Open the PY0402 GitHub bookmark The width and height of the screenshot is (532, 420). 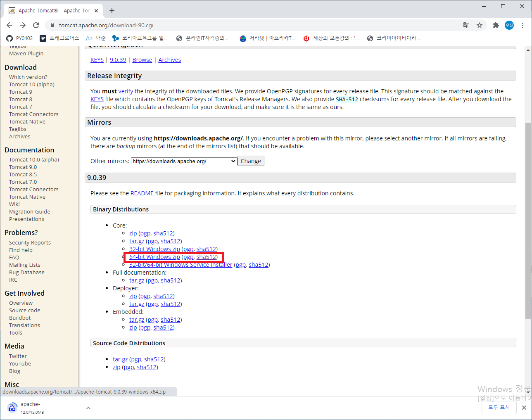[19, 38]
